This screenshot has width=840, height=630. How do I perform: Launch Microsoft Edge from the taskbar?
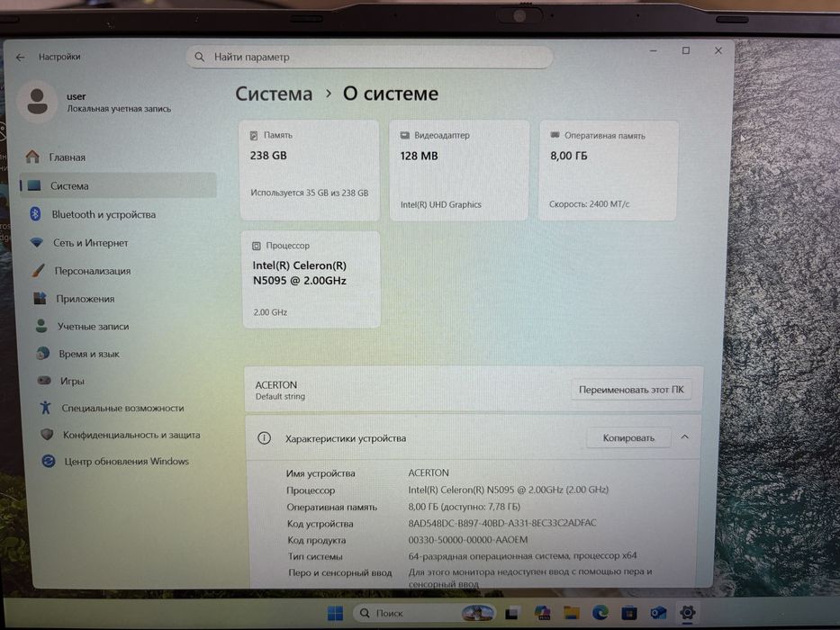(x=600, y=612)
